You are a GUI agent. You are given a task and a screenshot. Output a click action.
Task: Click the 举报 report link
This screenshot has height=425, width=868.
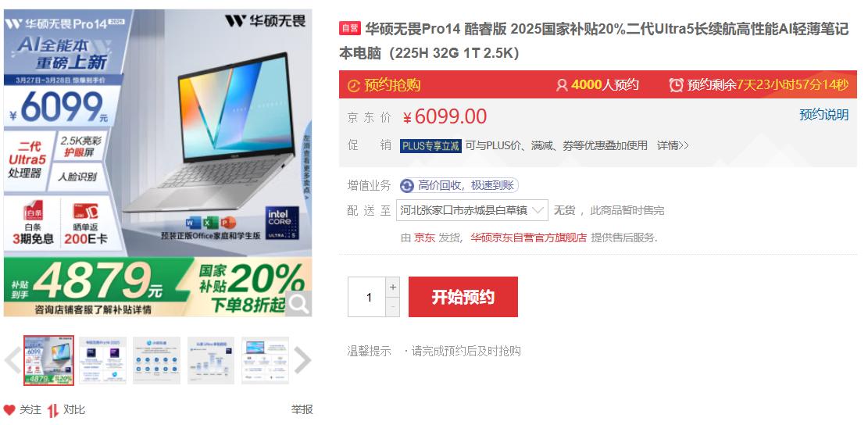pos(302,409)
